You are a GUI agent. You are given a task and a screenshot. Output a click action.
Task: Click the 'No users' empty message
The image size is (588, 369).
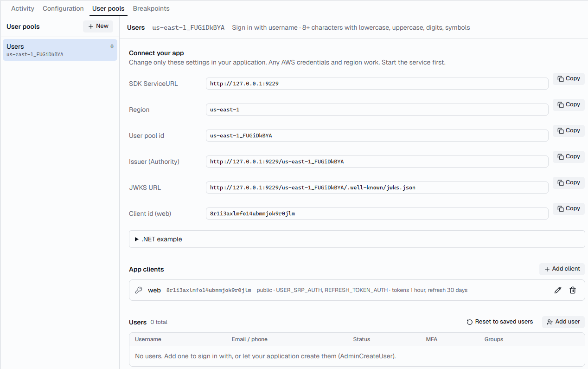click(x=265, y=356)
